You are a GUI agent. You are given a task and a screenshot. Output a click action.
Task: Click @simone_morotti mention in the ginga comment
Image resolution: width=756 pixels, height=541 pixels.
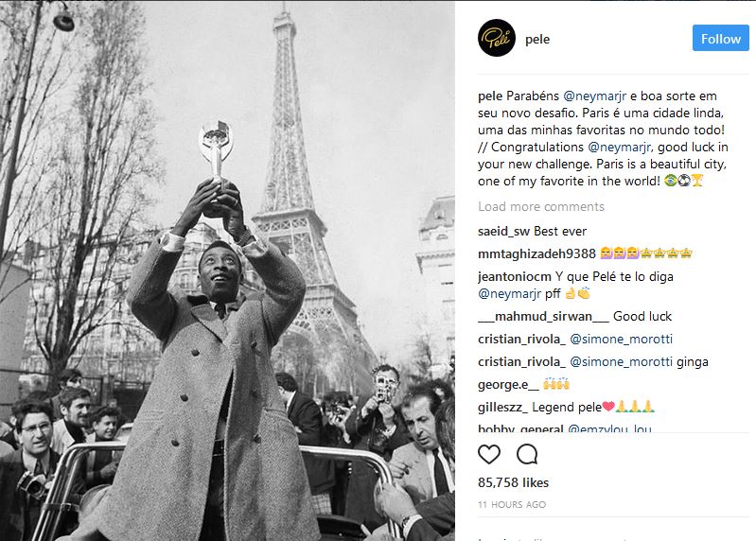pos(621,362)
